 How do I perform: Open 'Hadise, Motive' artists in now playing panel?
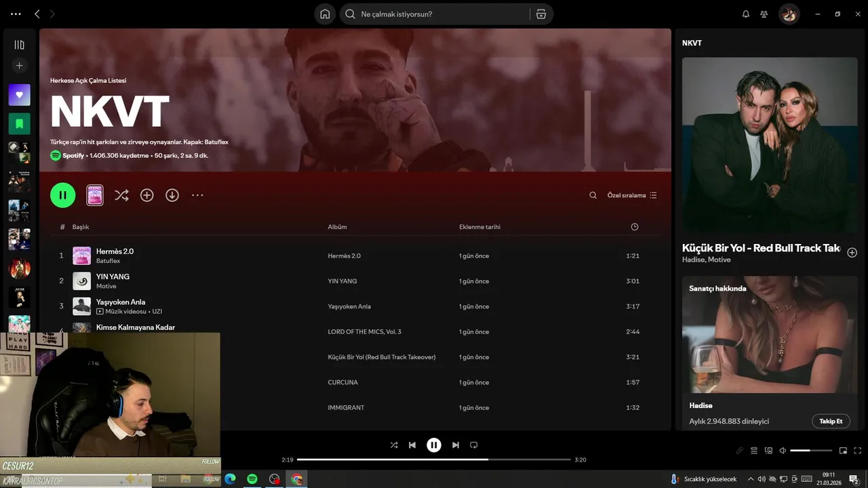point(707,260)
